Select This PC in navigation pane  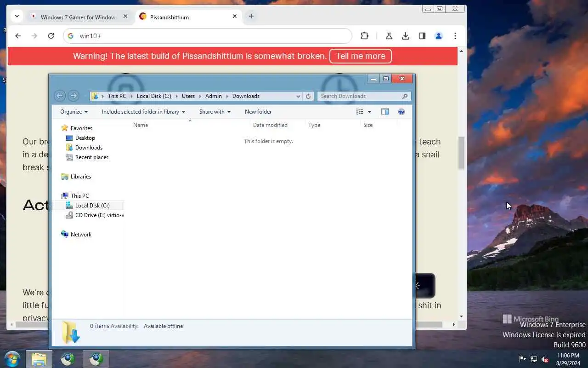point(79,196)
